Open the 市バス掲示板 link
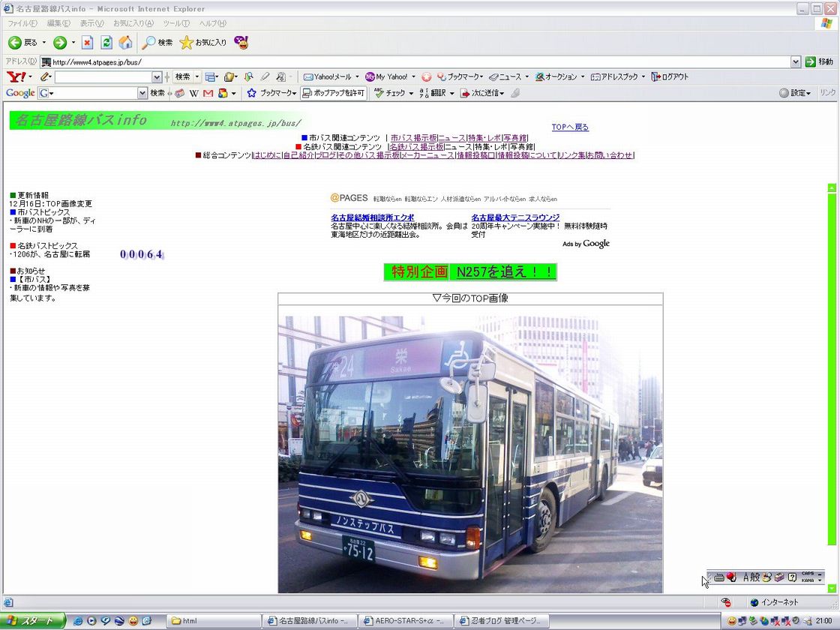 [413, 138]
